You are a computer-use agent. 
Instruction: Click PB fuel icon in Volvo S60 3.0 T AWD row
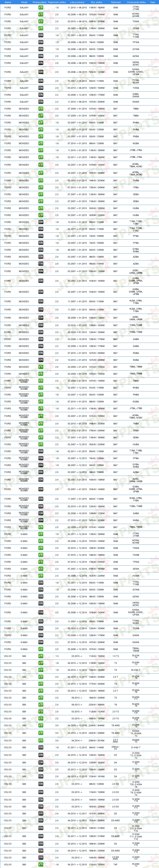[41, 741]
